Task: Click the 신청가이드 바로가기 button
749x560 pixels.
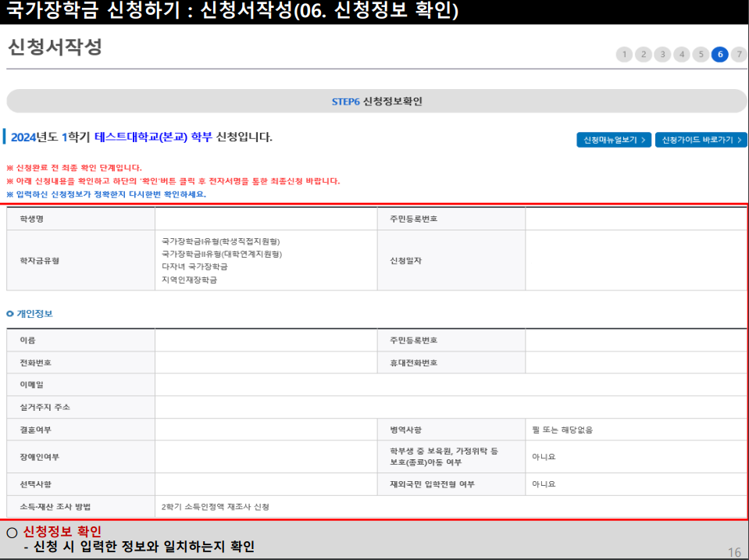Action: (x=701, y=139)
